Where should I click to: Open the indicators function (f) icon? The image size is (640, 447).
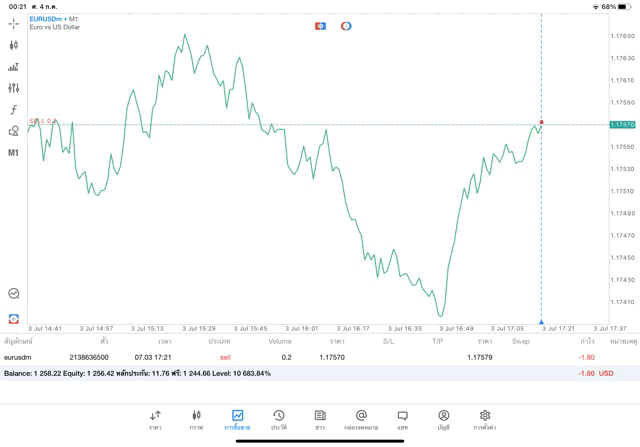[x=14, y=109]
